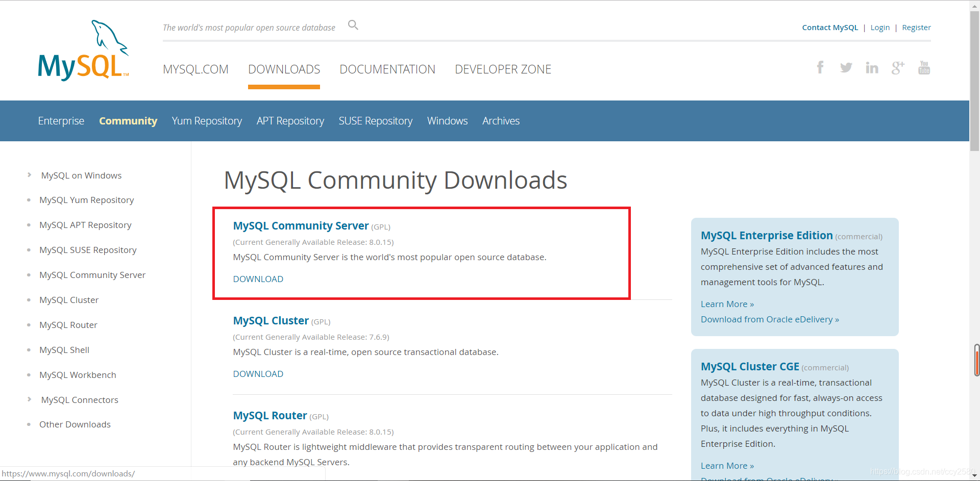Click tagline 'The world's most popular open source database'

pyautogui.click(x=249, y=28)
